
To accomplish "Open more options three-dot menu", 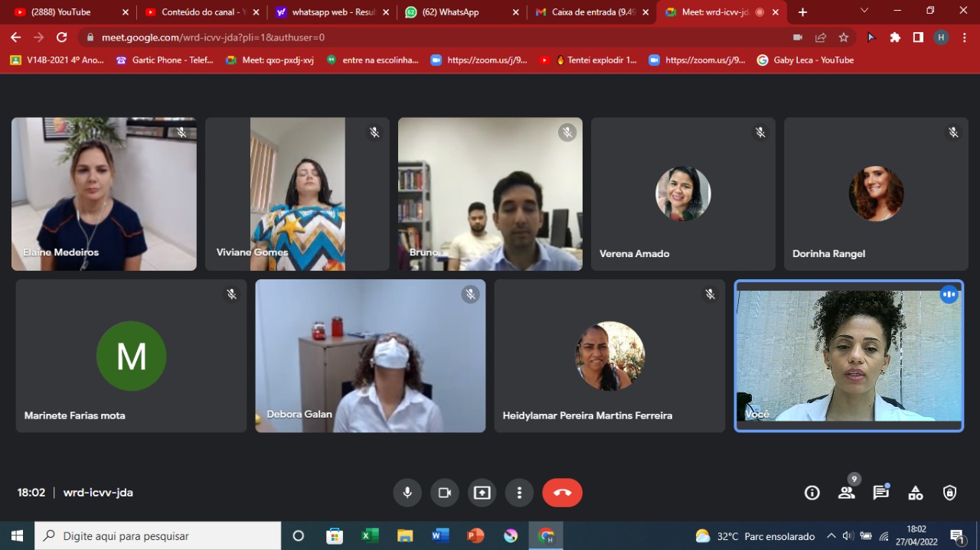I will coord(519,493).
